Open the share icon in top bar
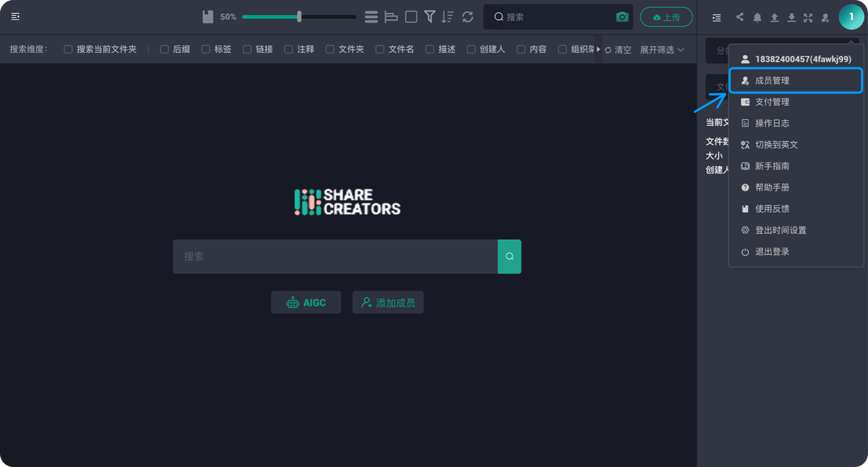 pyautogui.click(x=740, y=18)
